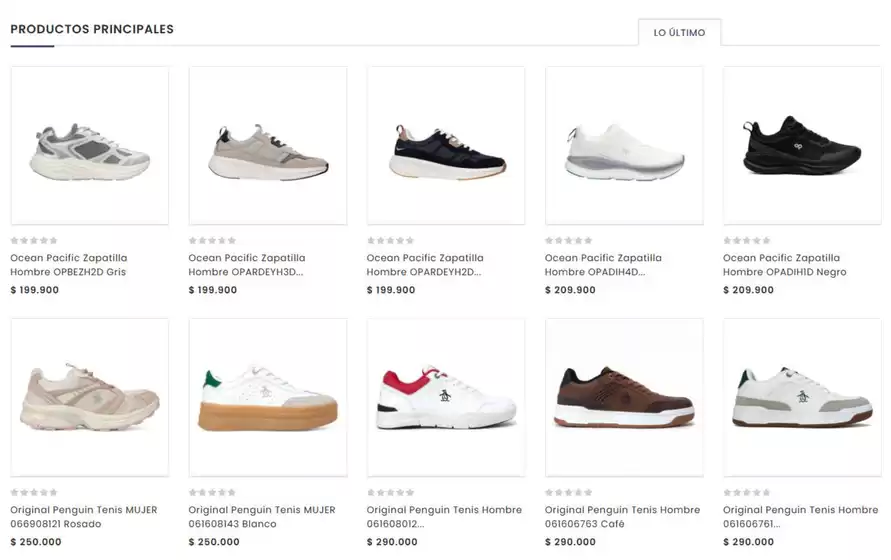Click the beige OPARDEYH3D sneaker image
Viewport: 891px width, 560px height.
click(268, 146)
